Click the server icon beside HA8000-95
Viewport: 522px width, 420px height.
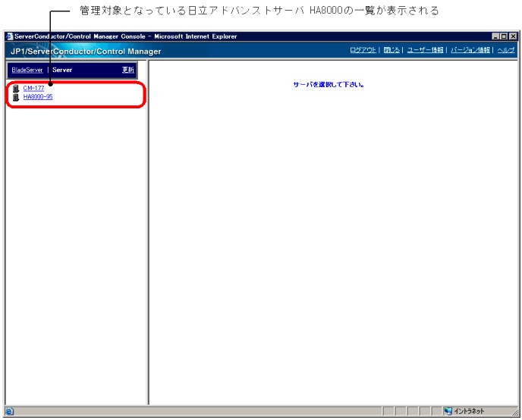[16, 97]
